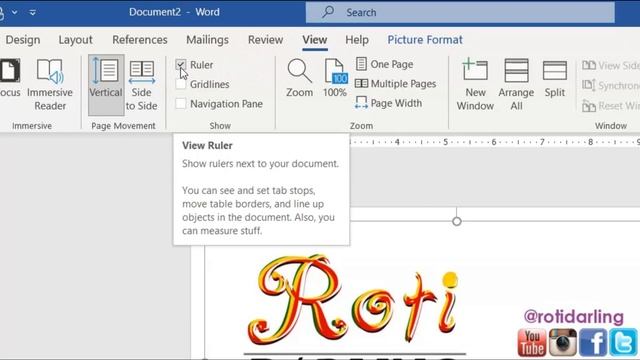This screenshot has width=640, height=360.
Task: Open the Review tab
Action: [x=265, y=40]
